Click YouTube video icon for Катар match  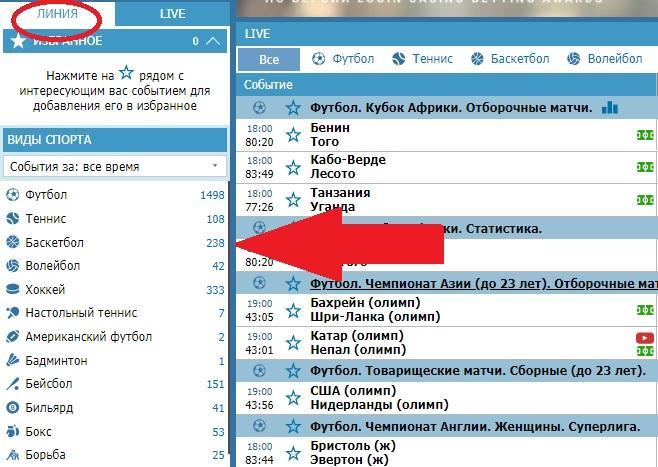point(645,338)
